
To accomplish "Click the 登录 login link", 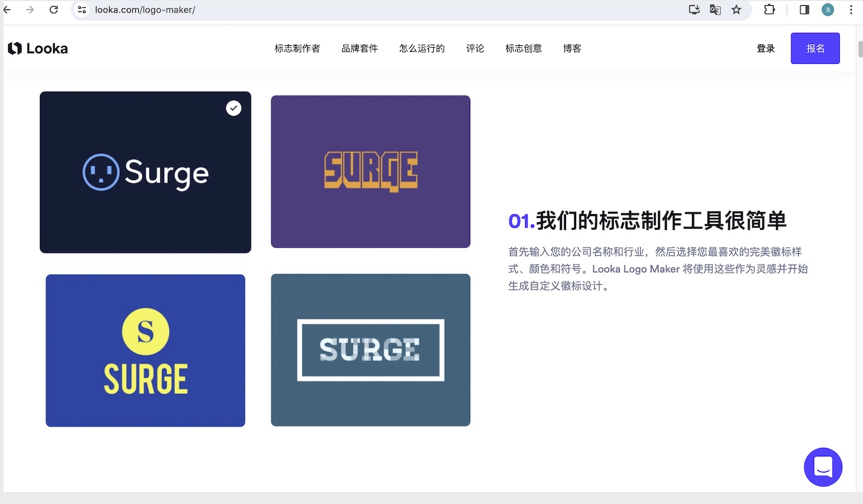I will click(765, 48).
